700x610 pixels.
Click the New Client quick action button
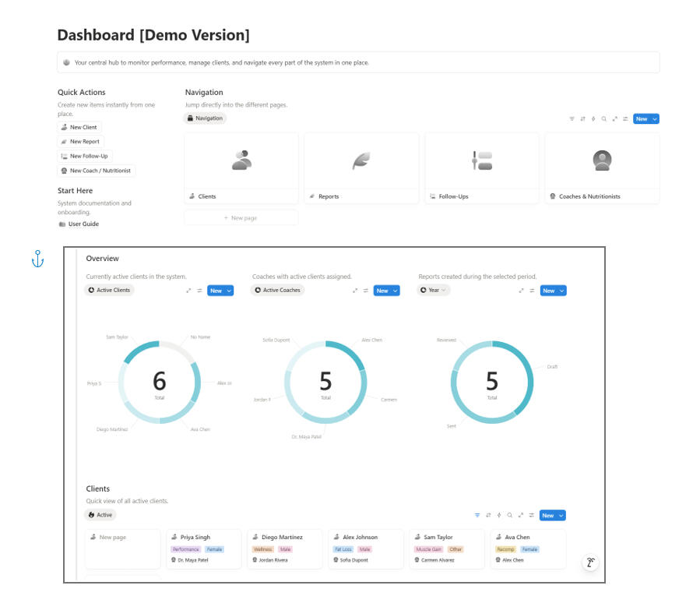click(x=79, y=127)
